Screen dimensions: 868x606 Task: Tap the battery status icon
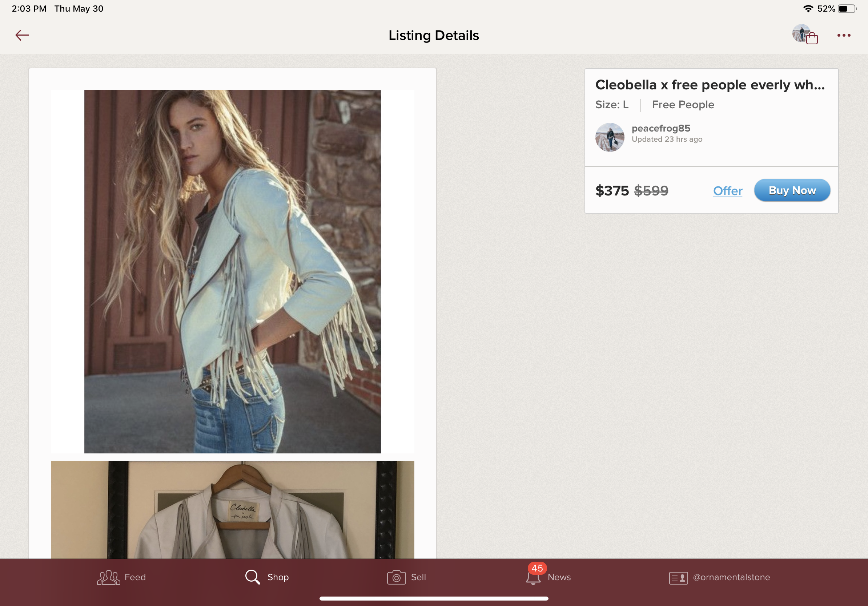tap(847, 9)
